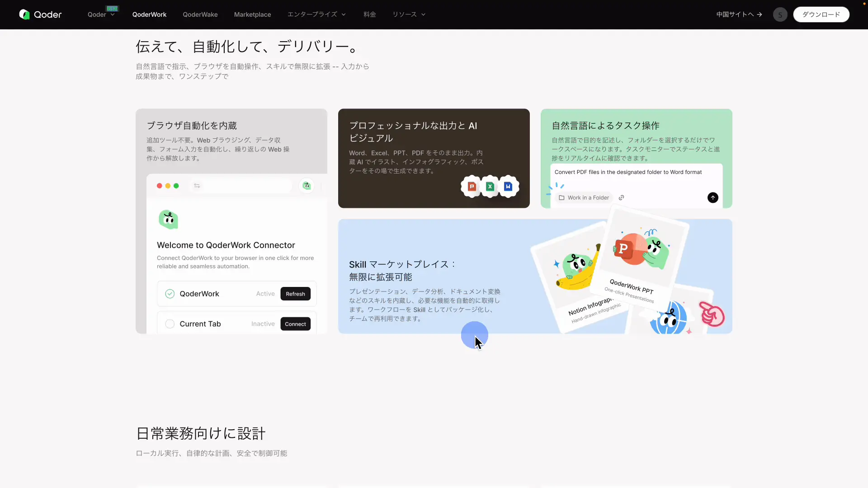
Task: Click the yellow traffic-light dot in mock browser
Action: (168, 186)
